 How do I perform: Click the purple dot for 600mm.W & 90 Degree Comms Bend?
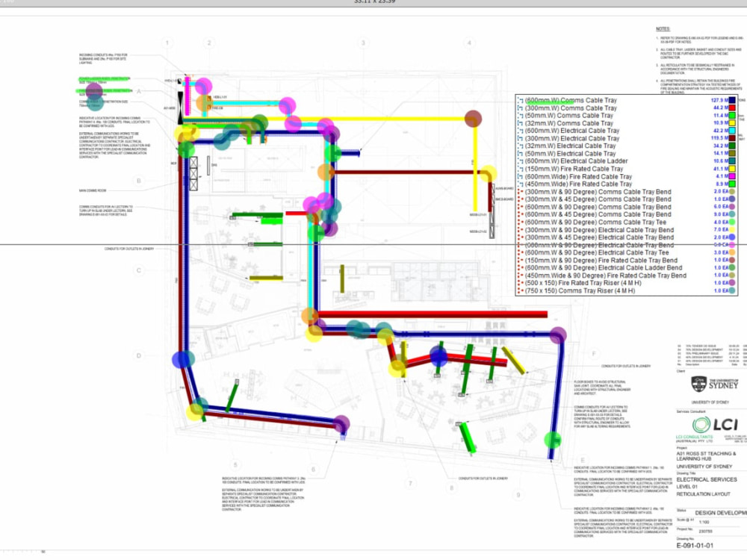click(732, 207)
